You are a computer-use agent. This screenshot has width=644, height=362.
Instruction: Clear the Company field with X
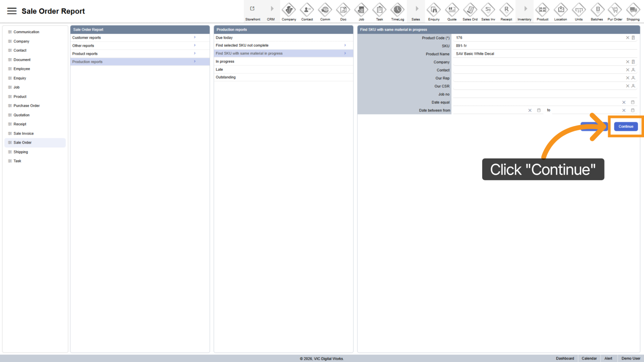coord(628,62)
